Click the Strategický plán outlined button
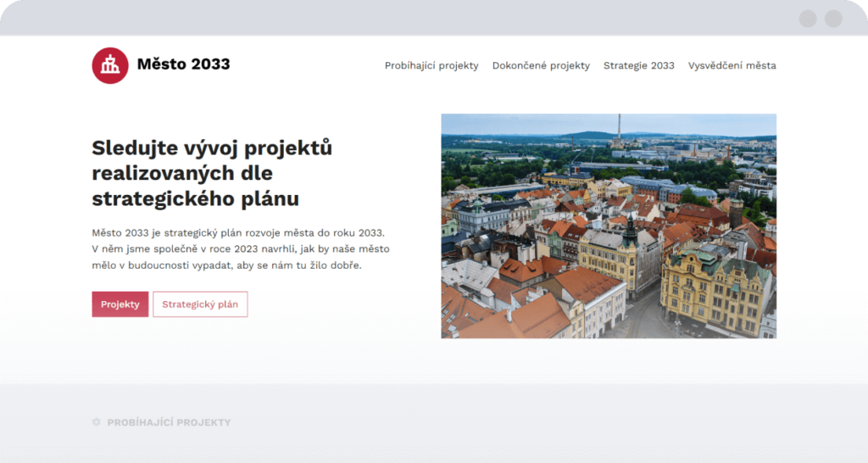The image size is (868, 463). tap(200, 304)
